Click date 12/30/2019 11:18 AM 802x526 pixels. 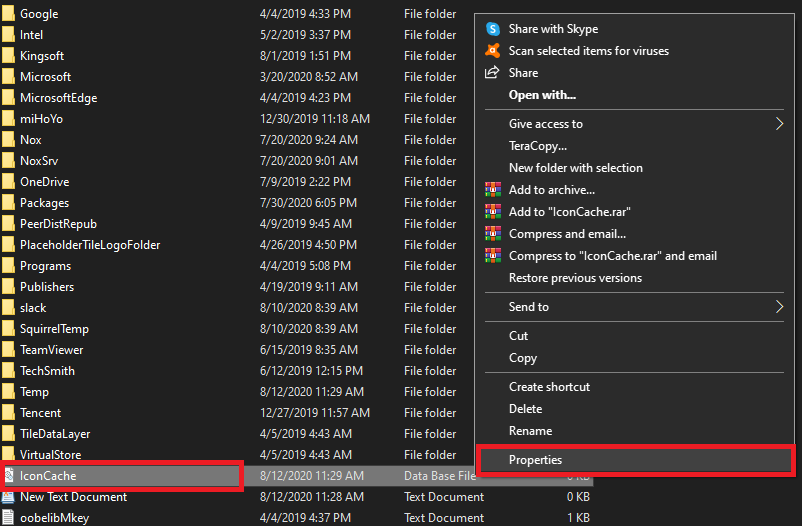coord(315,119)
